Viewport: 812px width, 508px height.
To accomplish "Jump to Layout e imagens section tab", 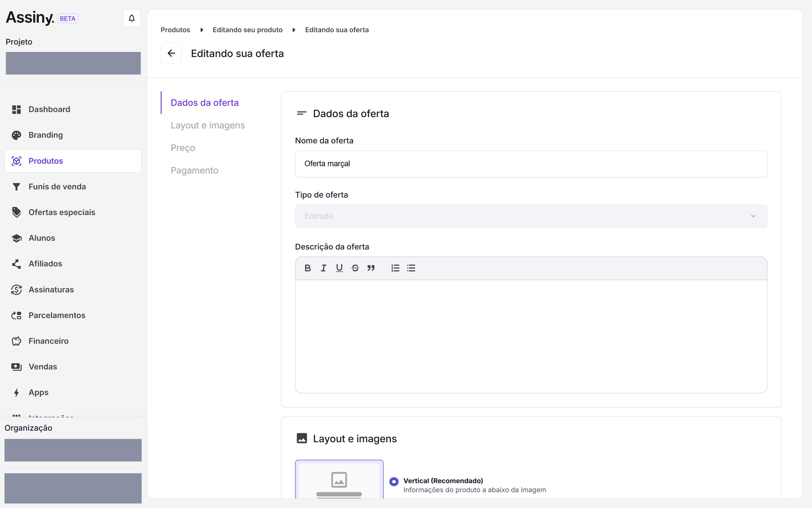I will pyautogui.click(x=207, y=125).
